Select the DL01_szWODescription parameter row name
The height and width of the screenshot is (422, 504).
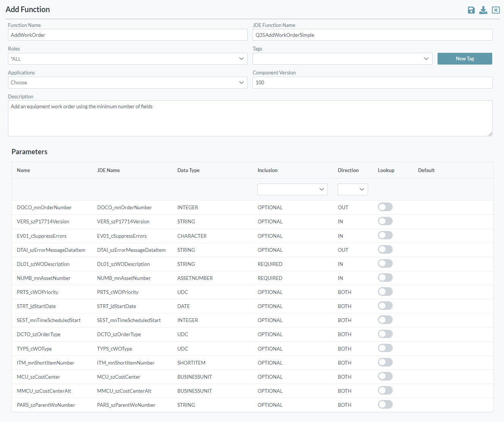43,264
